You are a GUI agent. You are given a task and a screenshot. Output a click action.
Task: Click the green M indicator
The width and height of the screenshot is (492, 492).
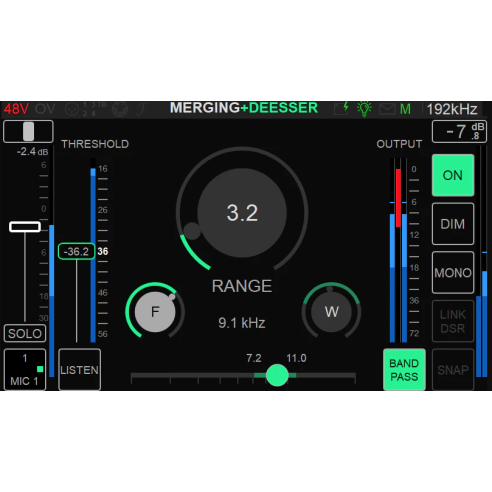tap(405, 109)
